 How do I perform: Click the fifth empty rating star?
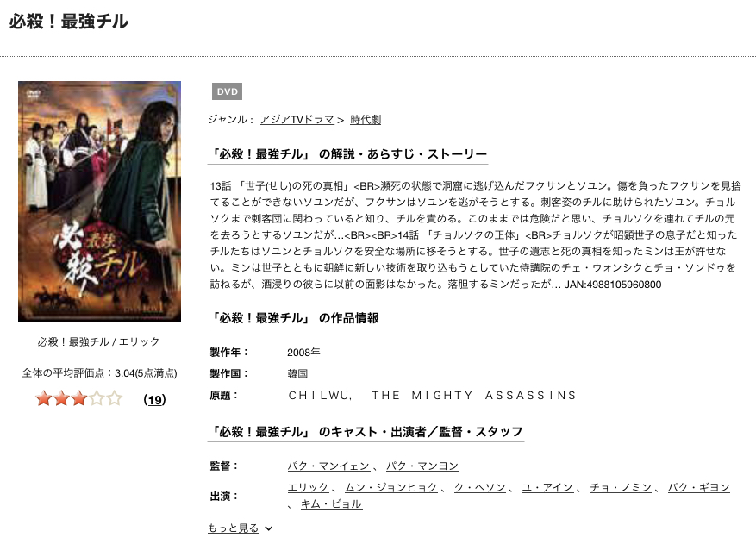coord(115,399)
